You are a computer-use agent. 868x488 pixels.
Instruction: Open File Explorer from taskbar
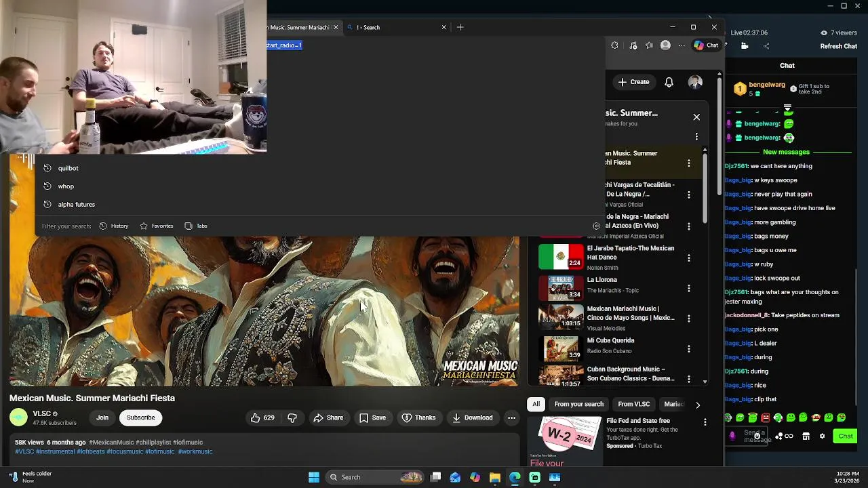click(495, 477)
